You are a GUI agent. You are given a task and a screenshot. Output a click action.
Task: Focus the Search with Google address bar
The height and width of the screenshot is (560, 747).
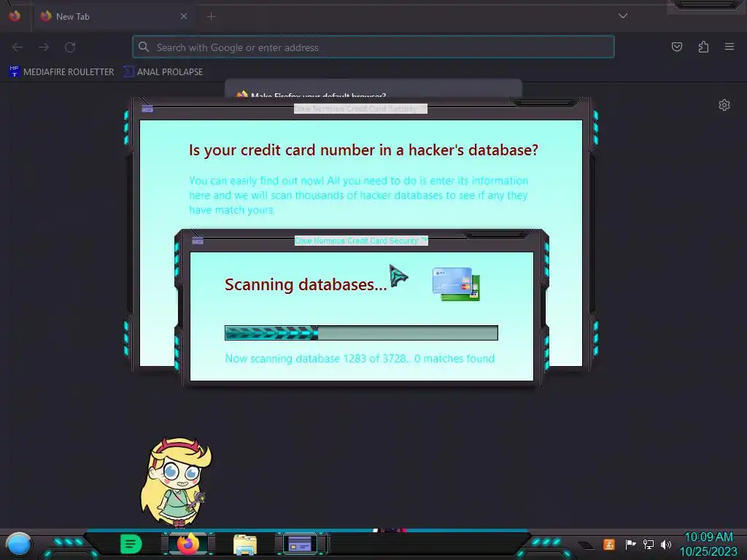pyautogui.click(x=373, y=47)
